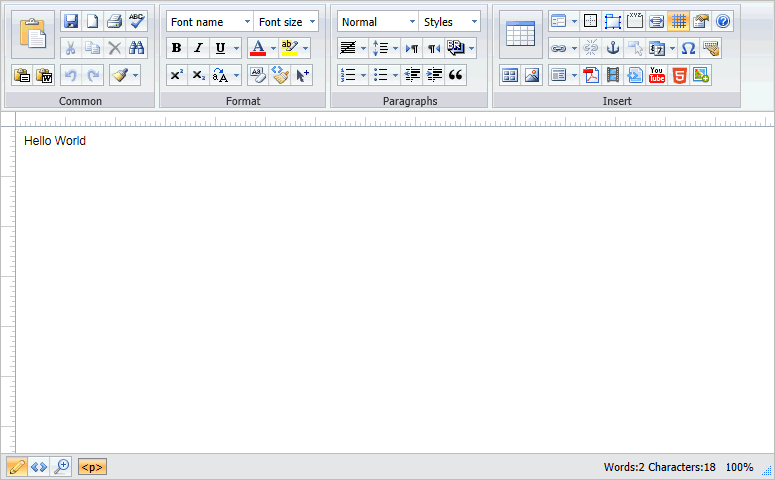
Task: Insert an anchor bookmark
Action: (x=613, y=48)
